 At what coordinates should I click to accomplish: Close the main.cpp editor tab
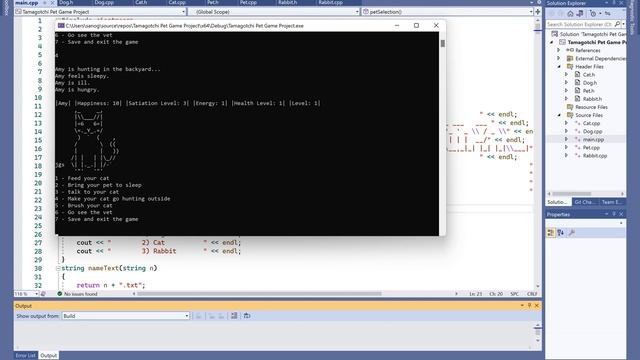coord(52,2)
